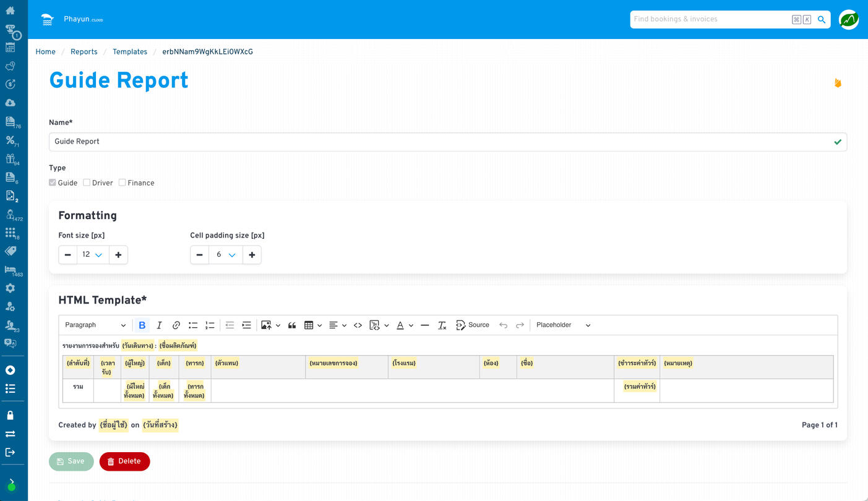Apply italic formatting in the editor
This screenshot has width=868, height=501.
(159, 325)
